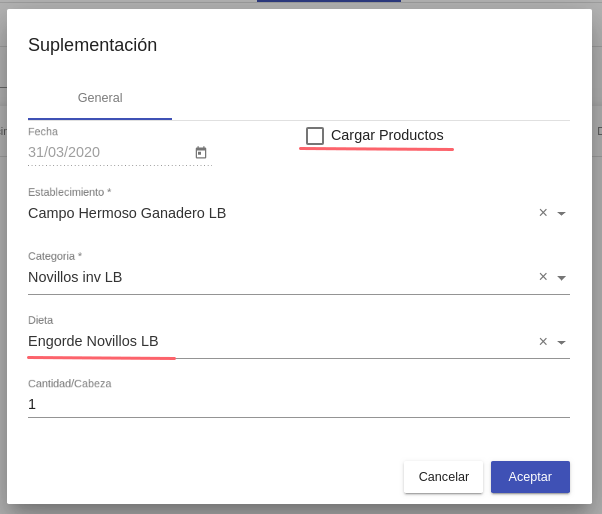Clear the Dieta selection with X
Viewport: 602px width, 514px height.
coord(543,341)
